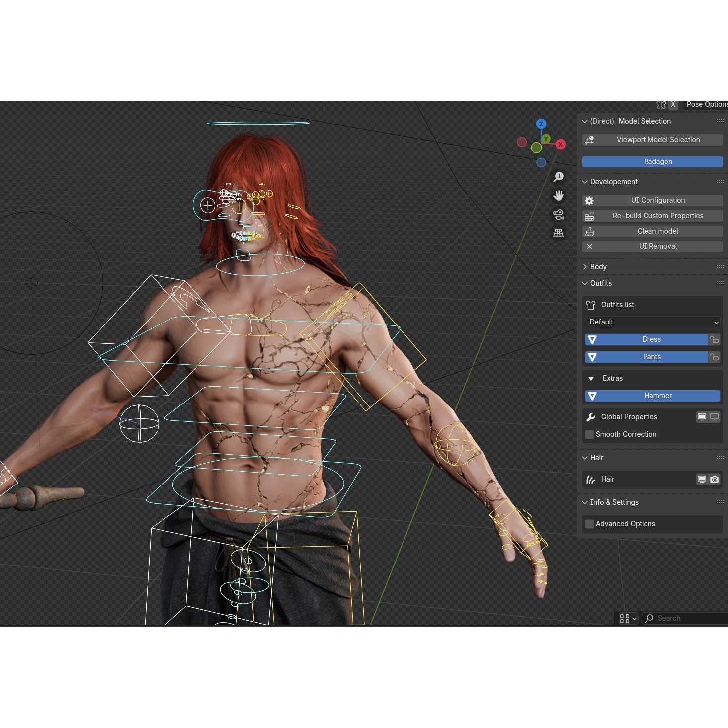
Task: Click the Body panel grip dots
Action: pyautogui.click(x=721, y=267)
